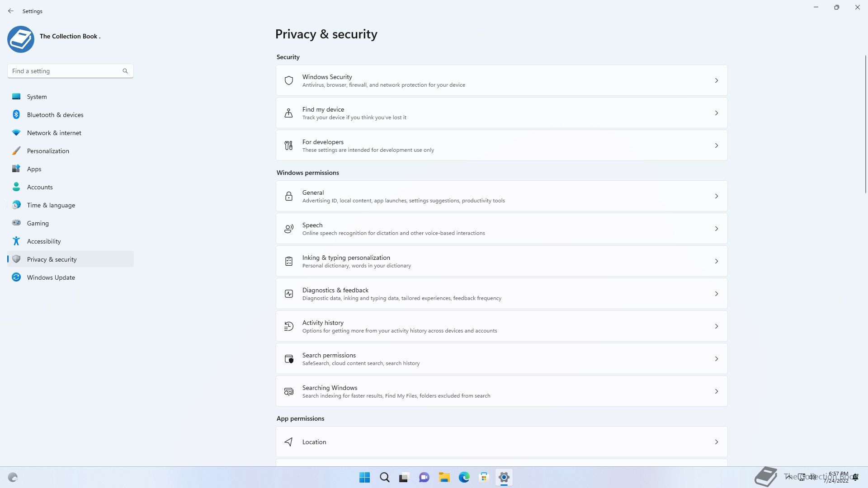
Task: Click the Diagnostics & feedback chart icon
Action: coord(289,294)
